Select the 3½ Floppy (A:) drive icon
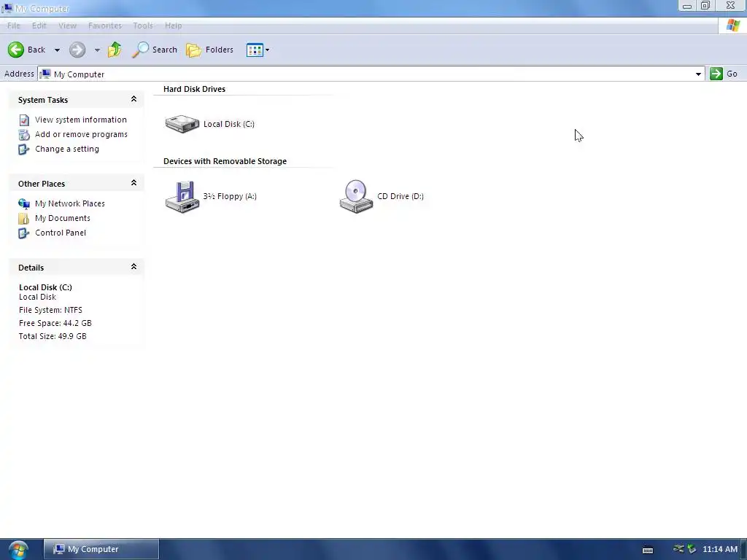Screen dimensions: 747x560 click(182, 196)
